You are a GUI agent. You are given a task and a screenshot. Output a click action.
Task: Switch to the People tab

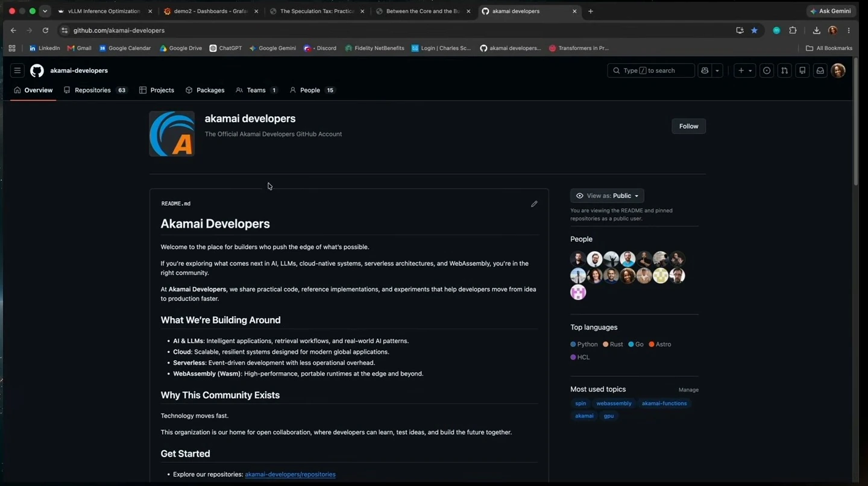coord(312,90)
